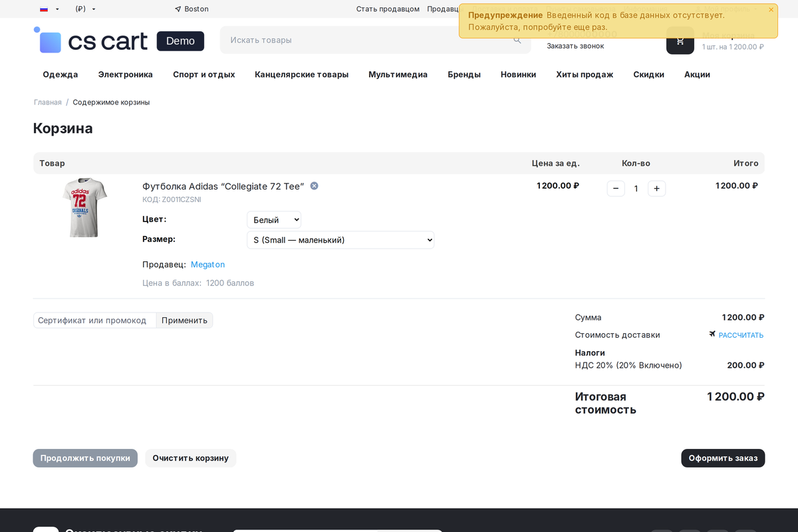Open the 'Акции' page
The width and height of the screenshot is (798, 532).
[x=697, y=74]
